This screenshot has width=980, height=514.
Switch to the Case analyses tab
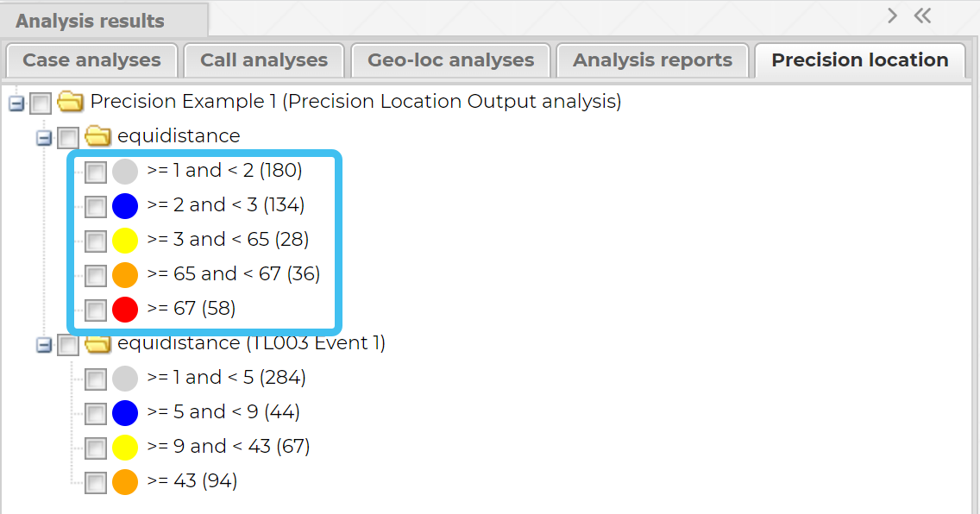[x=91, y=60]
